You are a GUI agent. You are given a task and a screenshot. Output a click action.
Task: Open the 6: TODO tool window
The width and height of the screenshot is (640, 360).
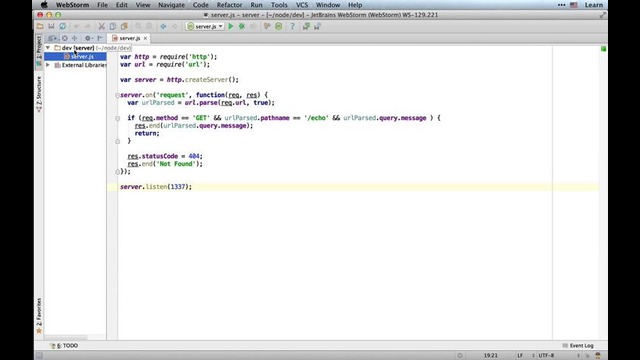pos(64,345)
